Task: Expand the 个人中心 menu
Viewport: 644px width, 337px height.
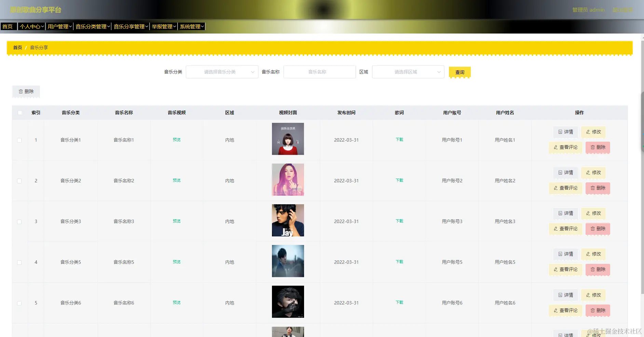Action: pos(32,26)
